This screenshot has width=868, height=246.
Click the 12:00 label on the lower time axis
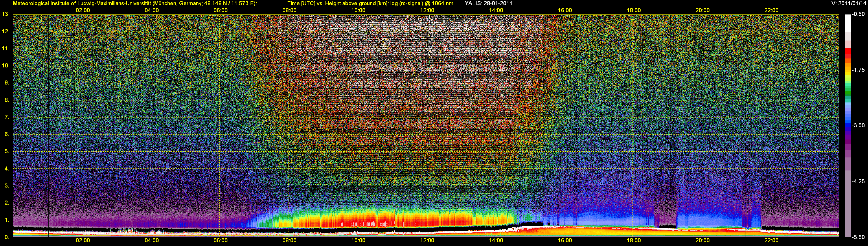[427, 241]
